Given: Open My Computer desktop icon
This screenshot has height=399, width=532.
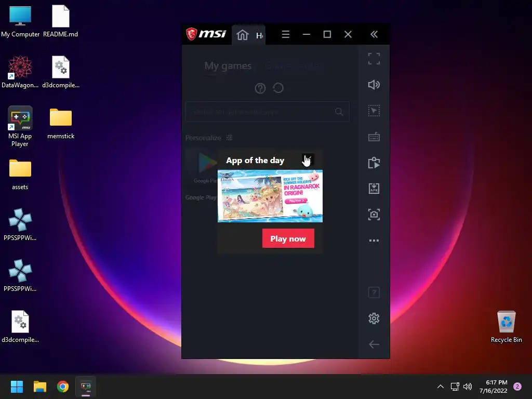Looking at the screenshot, I should [20, 21].
